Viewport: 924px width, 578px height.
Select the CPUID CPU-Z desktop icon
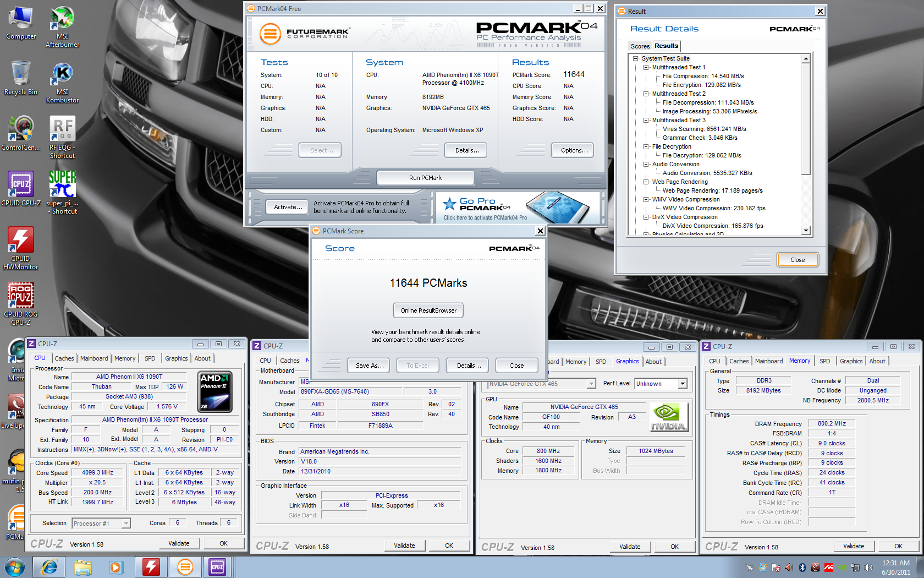point(21,189)
